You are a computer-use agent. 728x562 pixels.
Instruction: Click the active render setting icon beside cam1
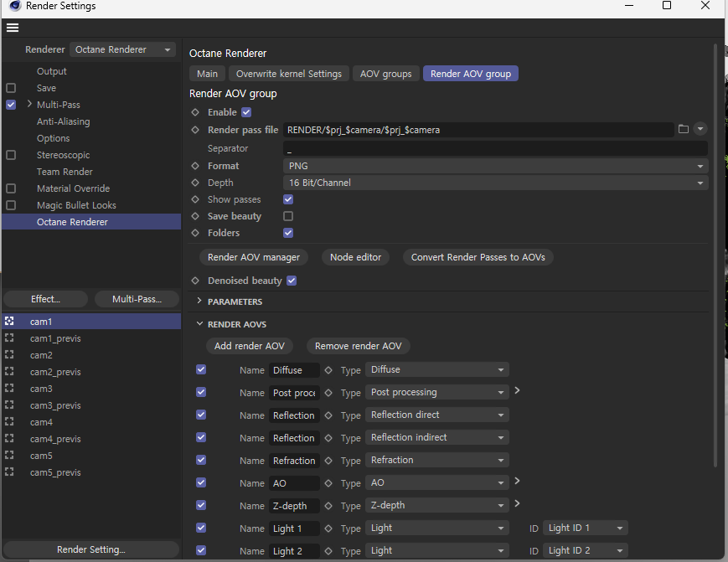tap(9, 321)
